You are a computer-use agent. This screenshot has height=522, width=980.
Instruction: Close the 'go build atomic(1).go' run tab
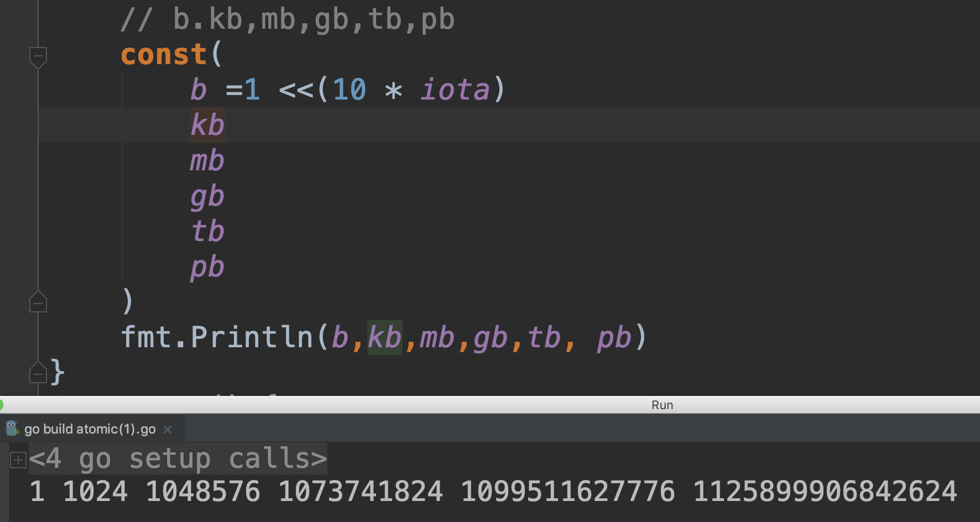(x=168, y=430)
